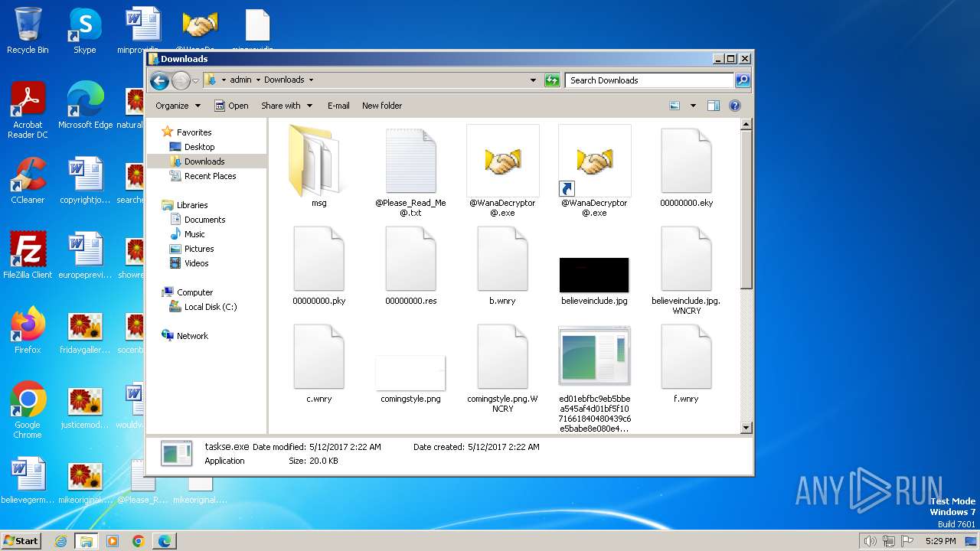Select the Firefox desktop icon

coord(28,331)
